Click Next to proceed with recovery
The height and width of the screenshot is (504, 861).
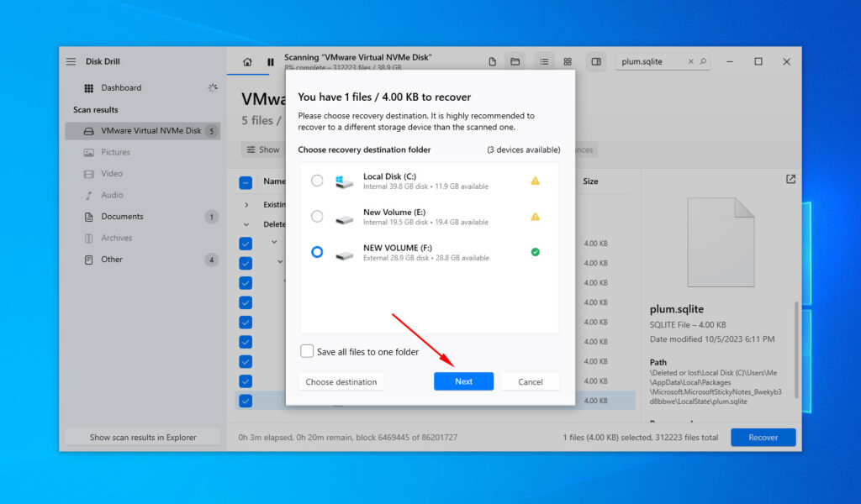click(x=463, y=381)
